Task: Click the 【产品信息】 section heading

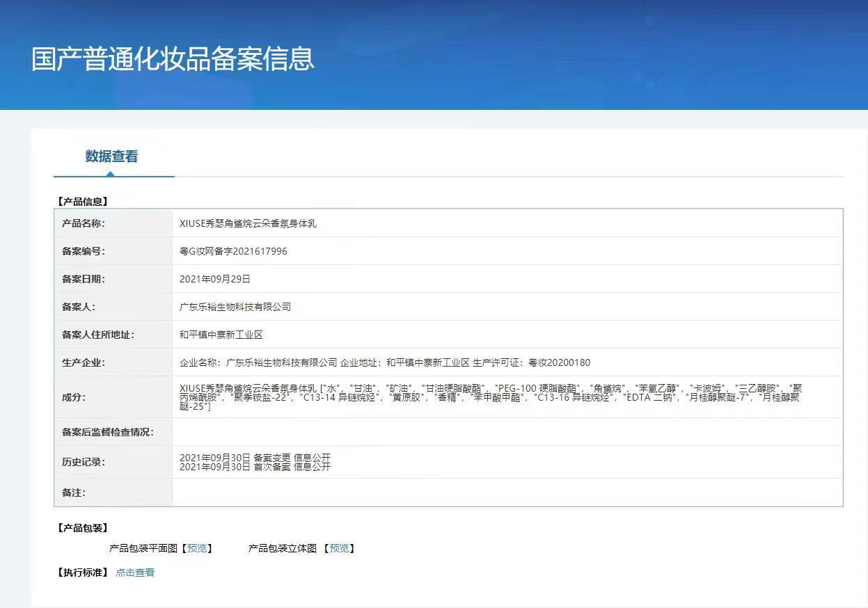Action: tap(82, 202)
